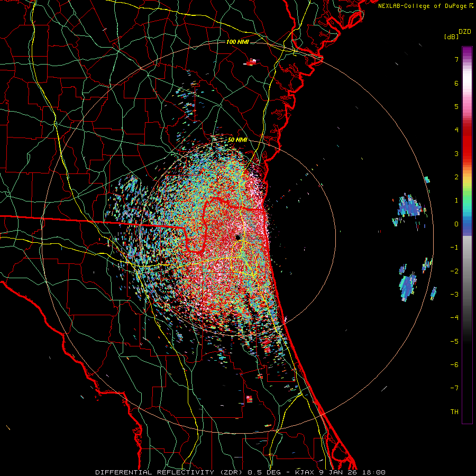The width and height of the screenshot is (476, 476).
Task: Click the 7 value on color scale
Action: coord(456,59)
